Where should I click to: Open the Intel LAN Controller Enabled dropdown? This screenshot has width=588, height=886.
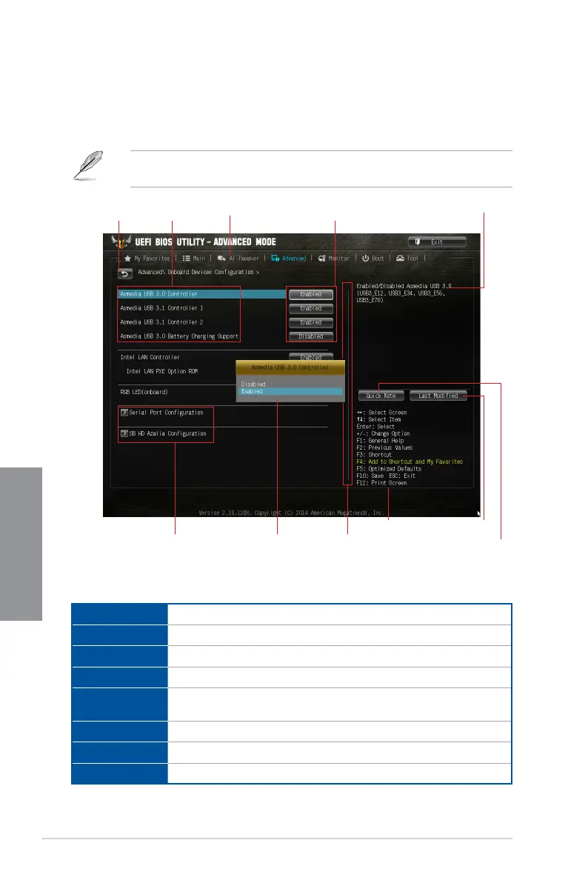(x=311, y=357)
